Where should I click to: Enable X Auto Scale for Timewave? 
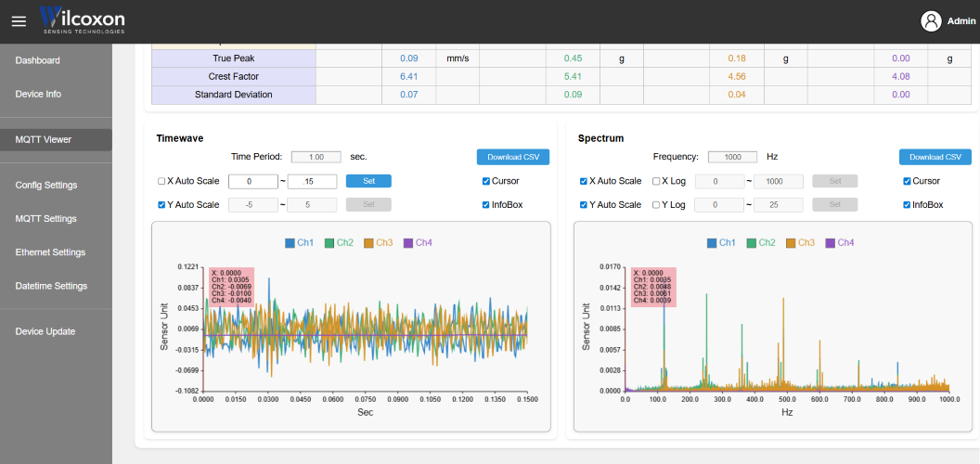(x=161, y=182)
